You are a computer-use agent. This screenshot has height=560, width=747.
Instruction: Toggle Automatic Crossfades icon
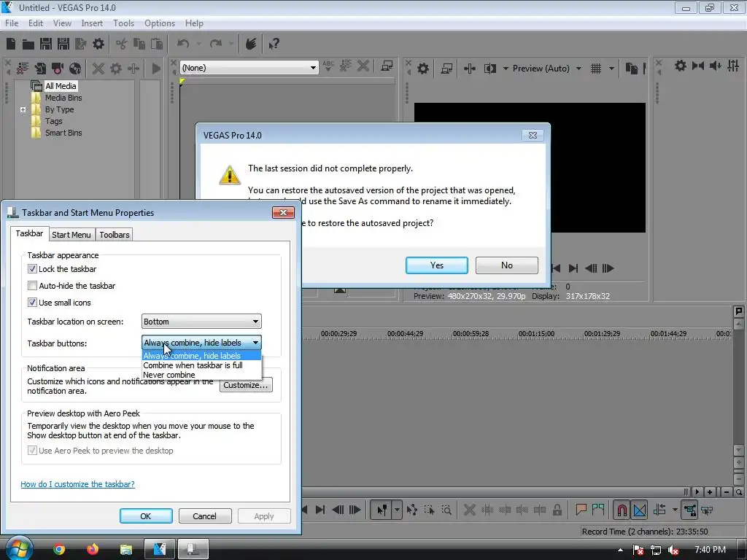(640, 510)
